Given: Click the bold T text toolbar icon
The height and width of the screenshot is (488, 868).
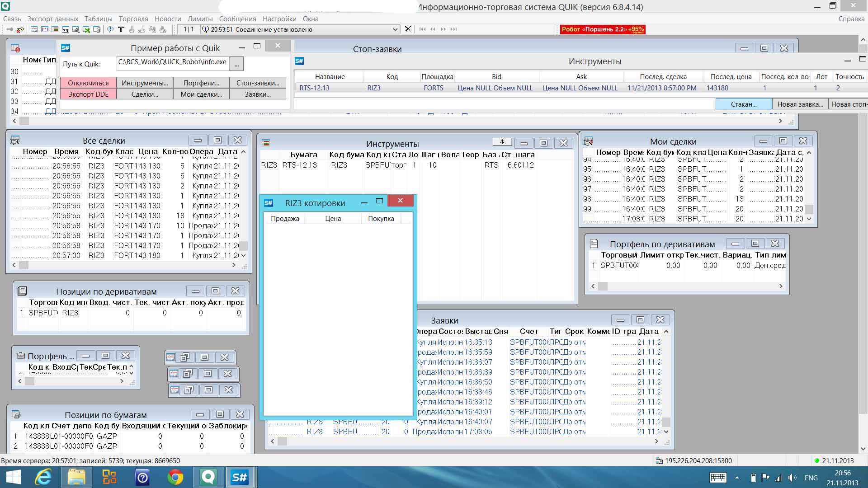Looking at the screenshot, I should 121,29.
